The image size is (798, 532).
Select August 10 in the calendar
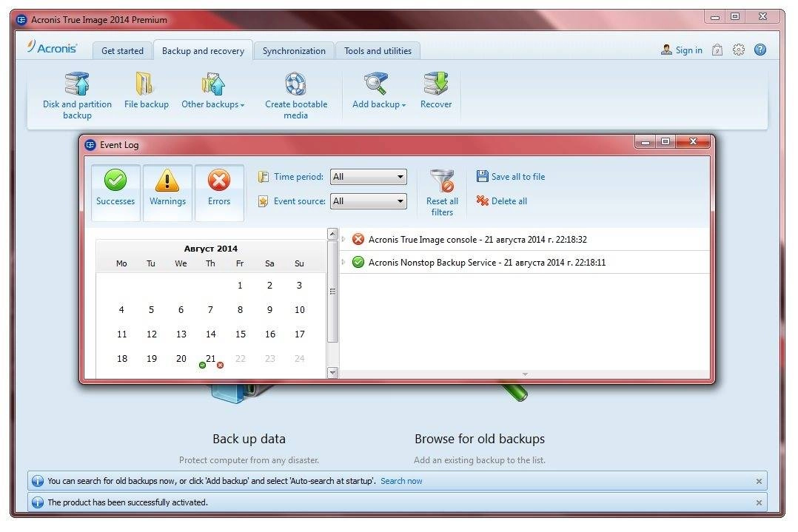(299, 310)
